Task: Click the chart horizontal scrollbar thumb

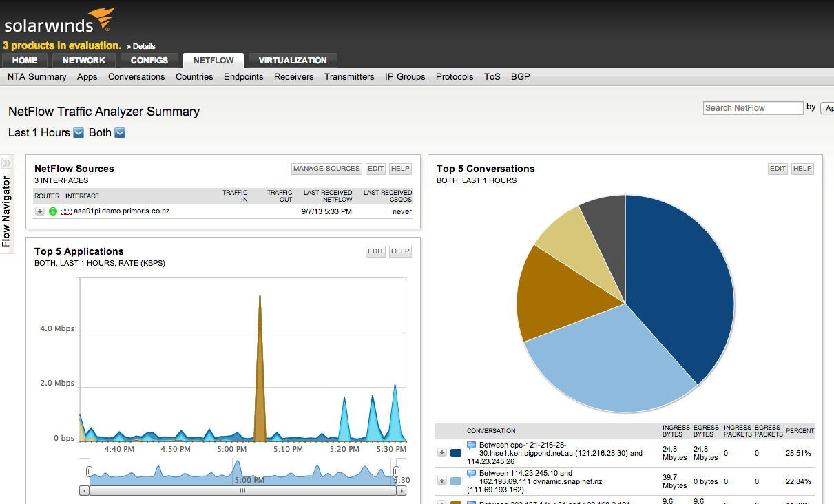Action: tap(243, 492)
